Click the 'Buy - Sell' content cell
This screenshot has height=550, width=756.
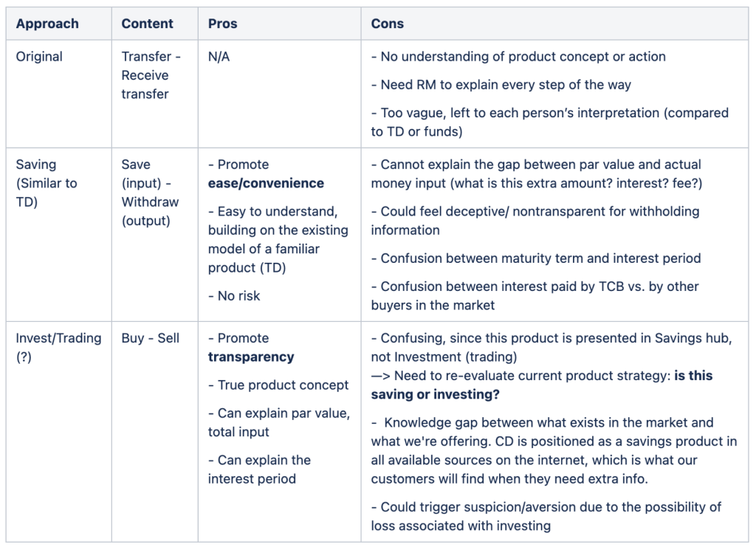tap(151, 338)
